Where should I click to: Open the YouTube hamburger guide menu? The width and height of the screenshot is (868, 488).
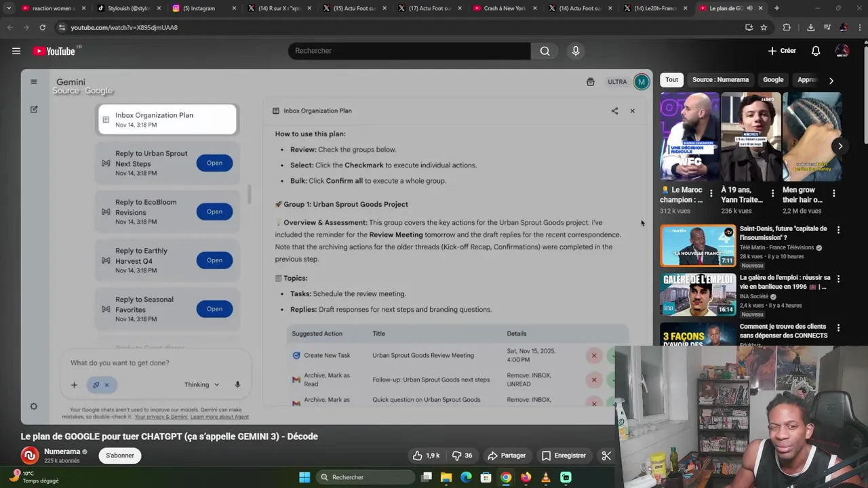[x=16, y=51]
